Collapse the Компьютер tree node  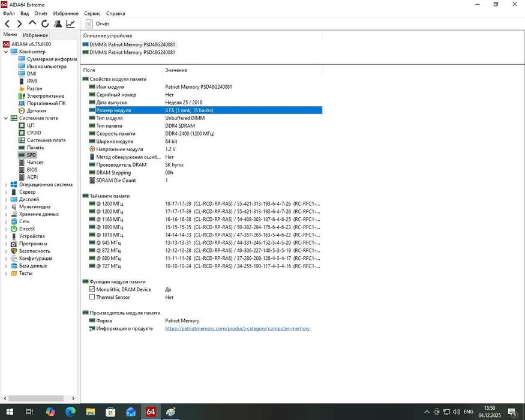click(5, 52)
